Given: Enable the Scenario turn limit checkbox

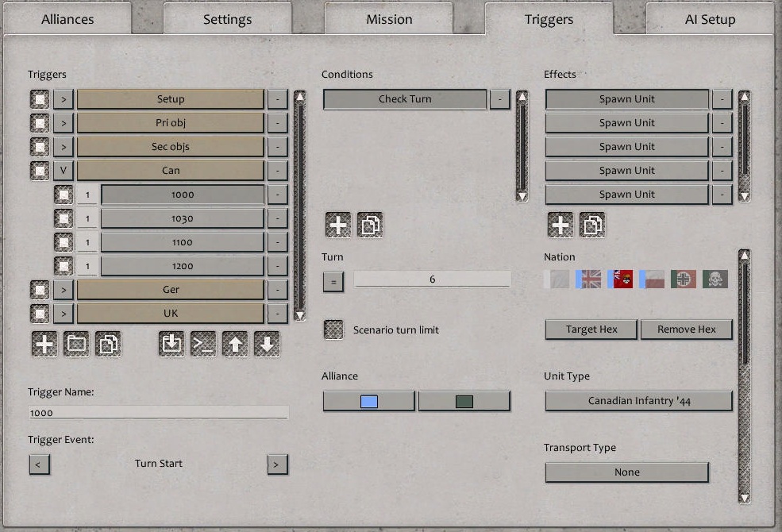Looking at the screenshot, I should point(333,329).
